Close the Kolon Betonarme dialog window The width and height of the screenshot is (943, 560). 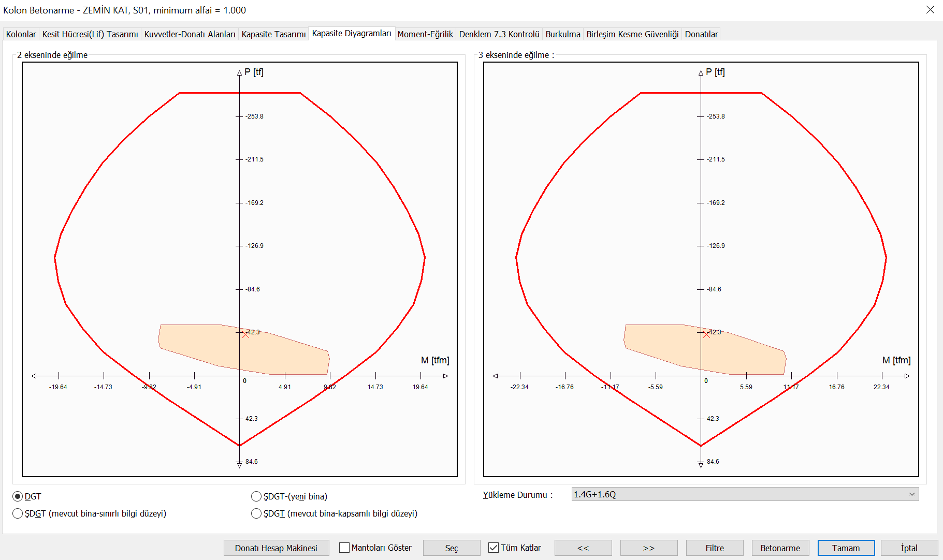point(930,10)
